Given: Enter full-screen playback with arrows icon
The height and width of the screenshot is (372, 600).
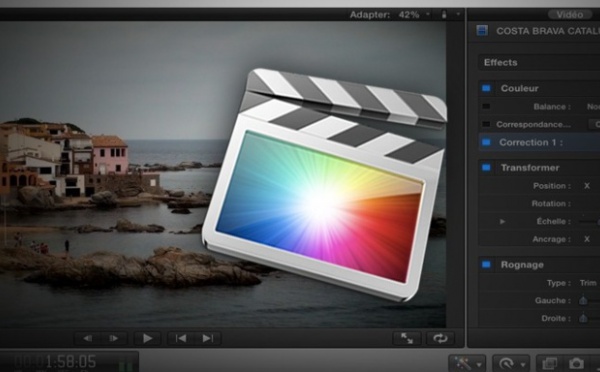Looking at the screenshot, I should (407, 338).
